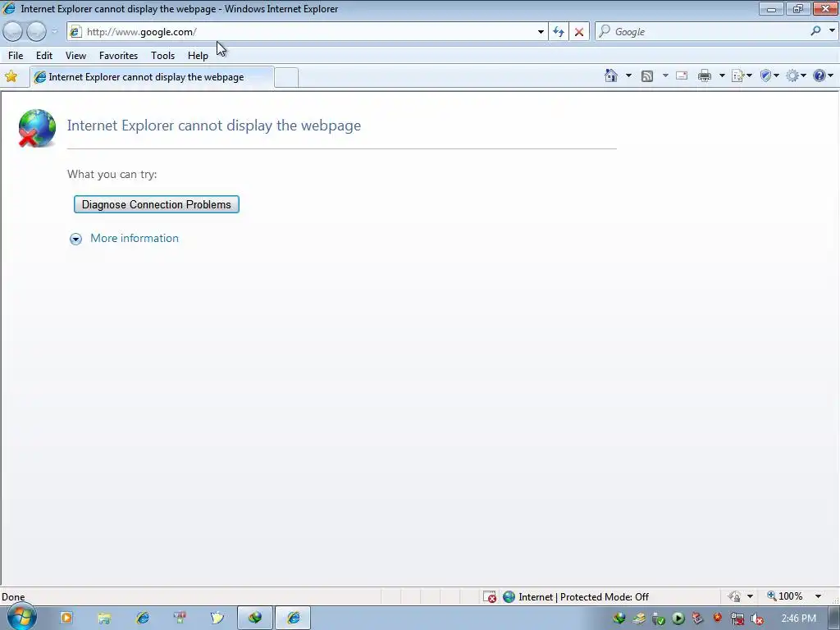This screenshot has width=840, height=630.
Task: Click the Refresh button in address bar
Action: (x=558, y=32)
